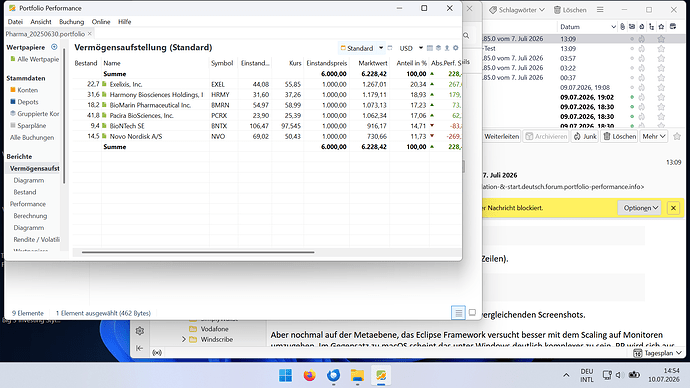690x388 pixels.
Task: Click the collapse sidebar arrow icon in Thunderbird
Action: coord(139,348)
